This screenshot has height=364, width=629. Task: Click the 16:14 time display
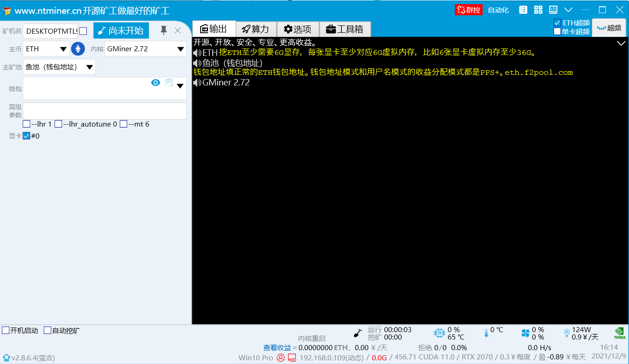609,347
